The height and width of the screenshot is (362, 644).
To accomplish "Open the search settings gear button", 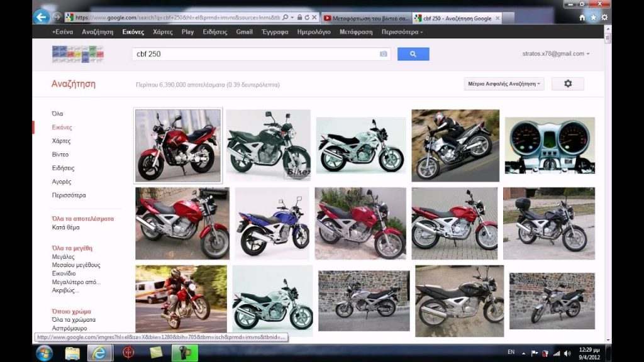I will pos(568,84).
